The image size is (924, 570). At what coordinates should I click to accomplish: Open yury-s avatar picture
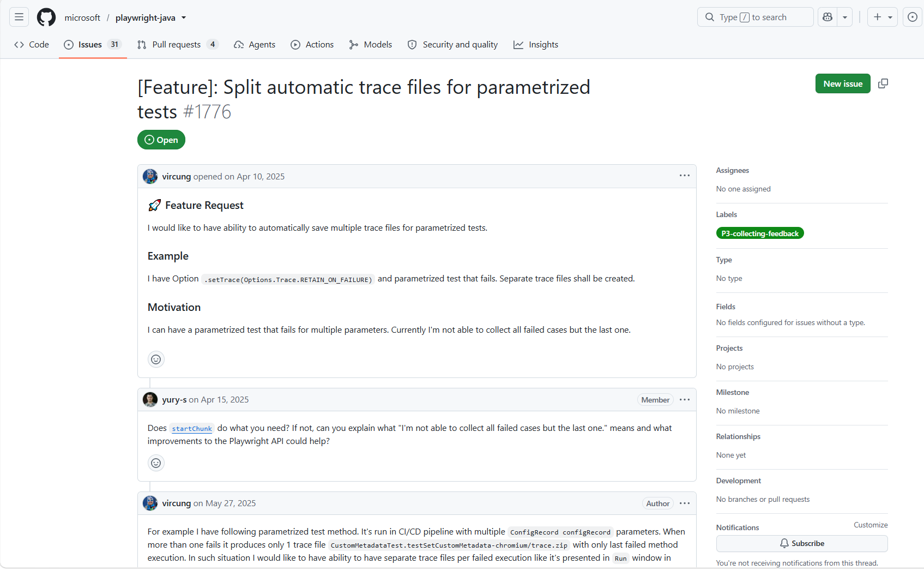[150, 400]
